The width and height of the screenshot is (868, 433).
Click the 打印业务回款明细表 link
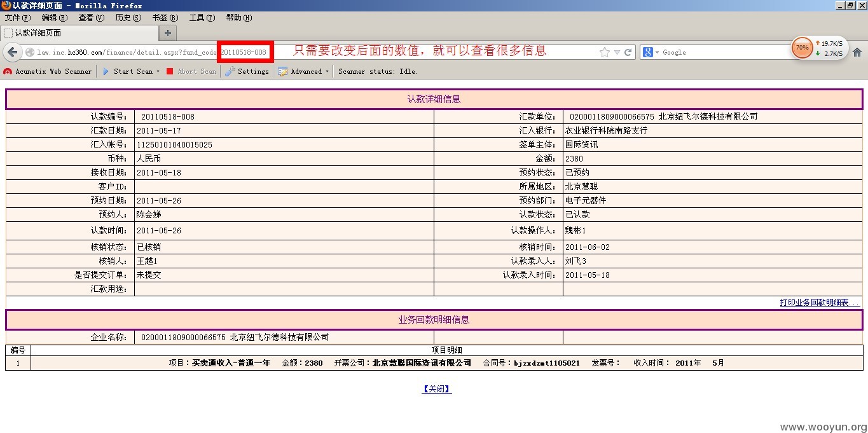[x=819, y=303]
